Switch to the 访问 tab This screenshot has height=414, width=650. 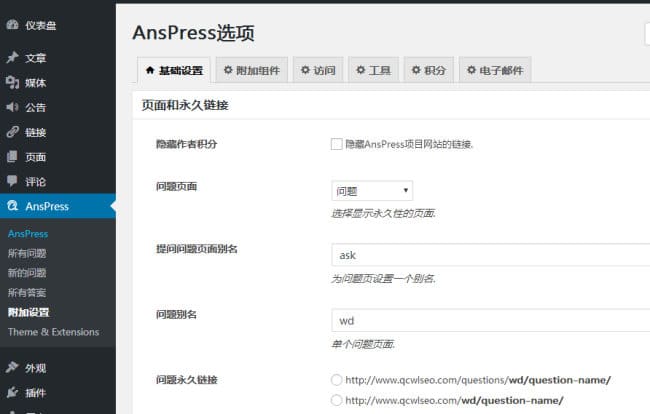[x=318, y=70]
